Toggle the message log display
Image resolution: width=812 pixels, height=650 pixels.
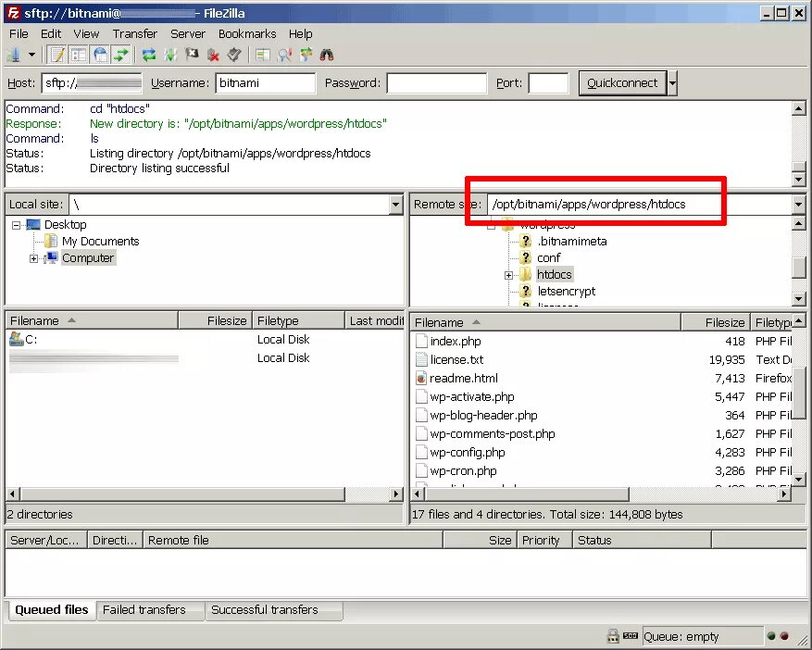(x=57, y=55)
